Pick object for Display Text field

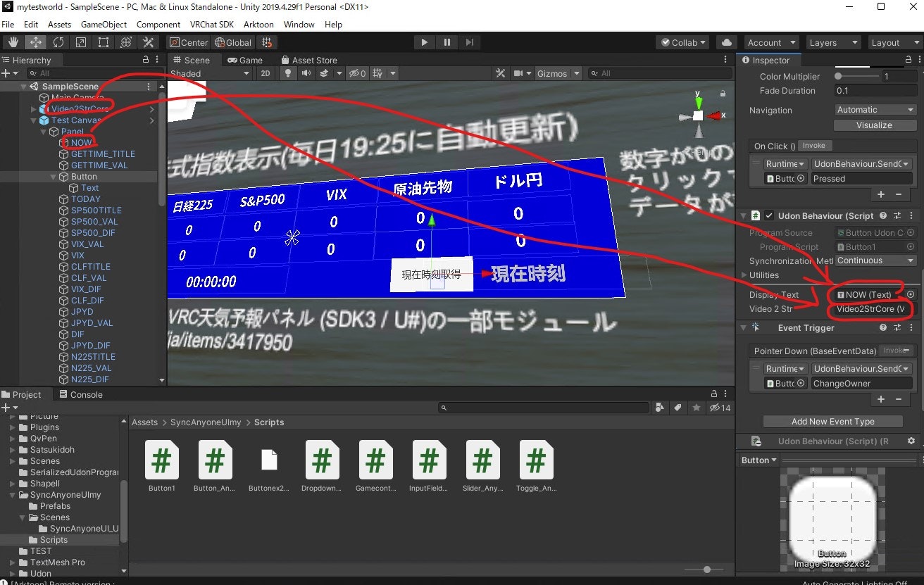[x=911, y=294]
